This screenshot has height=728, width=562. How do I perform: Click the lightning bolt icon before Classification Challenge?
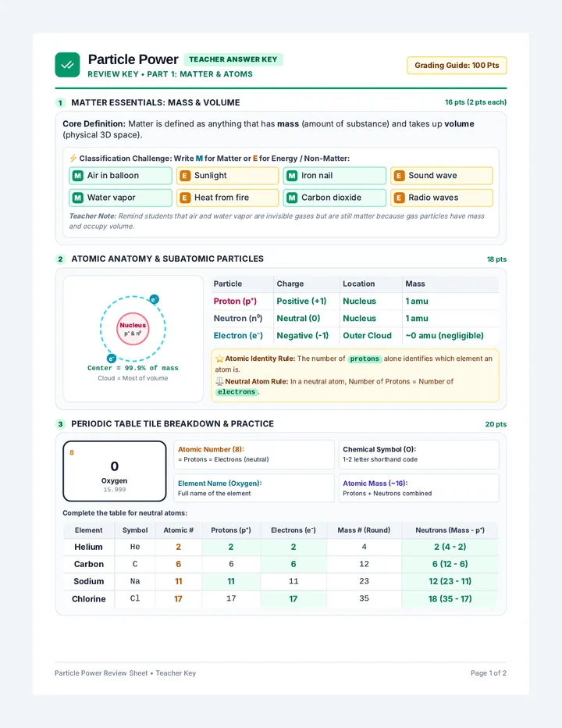click(x=73, y=159)
